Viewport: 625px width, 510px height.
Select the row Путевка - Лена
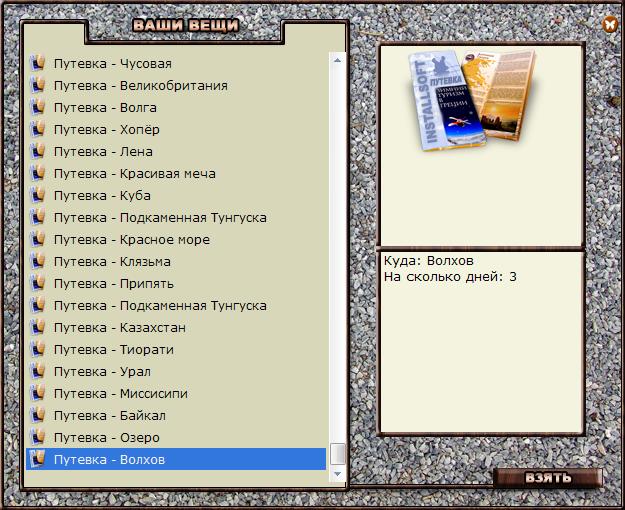click(x=176, y=152)
